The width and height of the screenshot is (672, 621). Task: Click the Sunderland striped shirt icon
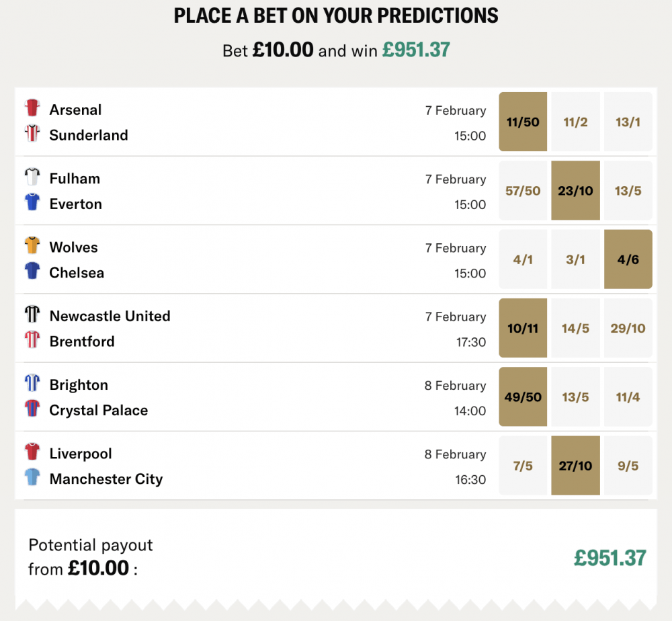pyautogui.click(x=34, y=134)
